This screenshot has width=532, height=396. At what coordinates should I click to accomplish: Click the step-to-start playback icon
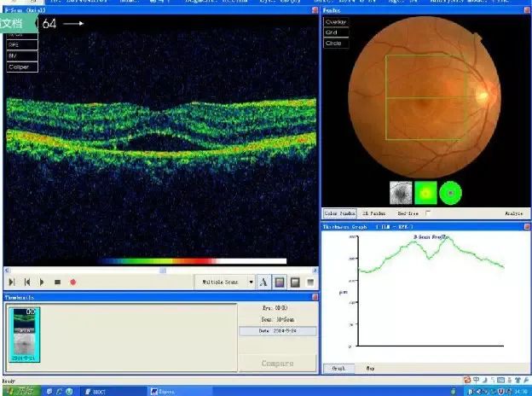click(27, 282)
